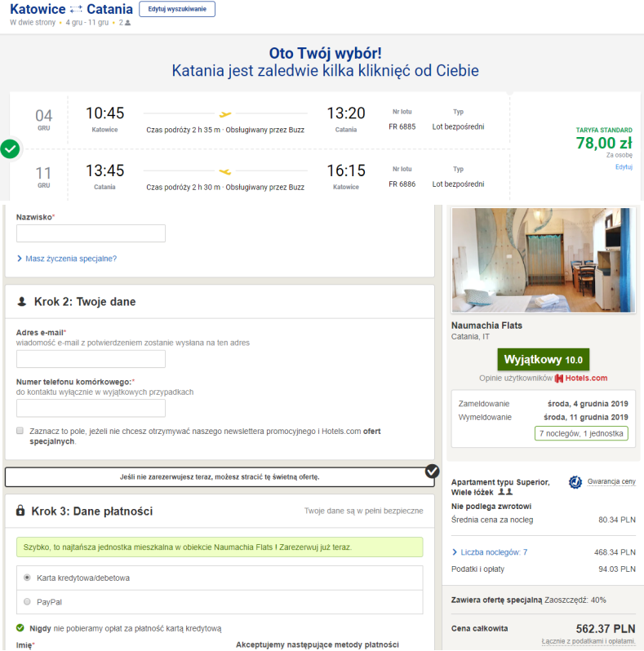Click the Wyjątkowy 10.0 rating badge
644x651 pixels.
pos(543,359)
